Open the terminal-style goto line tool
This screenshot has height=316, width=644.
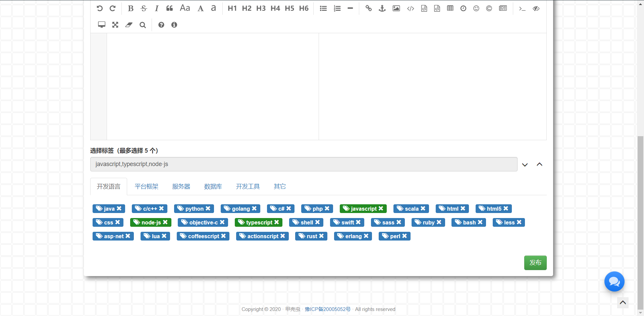(x=522, y=8)
